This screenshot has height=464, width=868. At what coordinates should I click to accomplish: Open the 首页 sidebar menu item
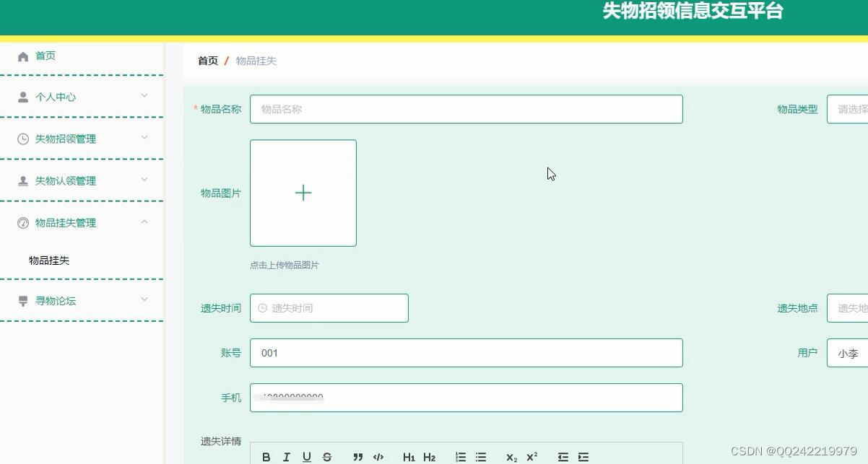tap(82, 56)
